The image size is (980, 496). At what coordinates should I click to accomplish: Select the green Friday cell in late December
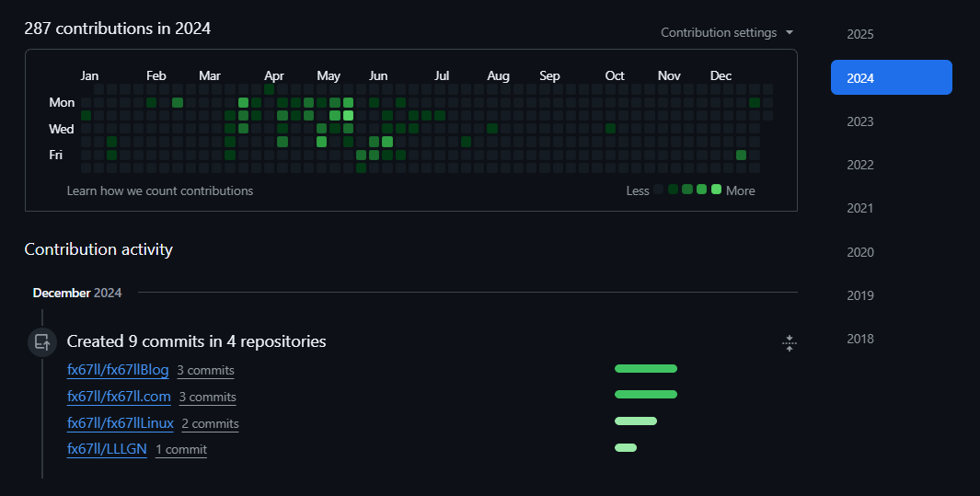[742, 155]
